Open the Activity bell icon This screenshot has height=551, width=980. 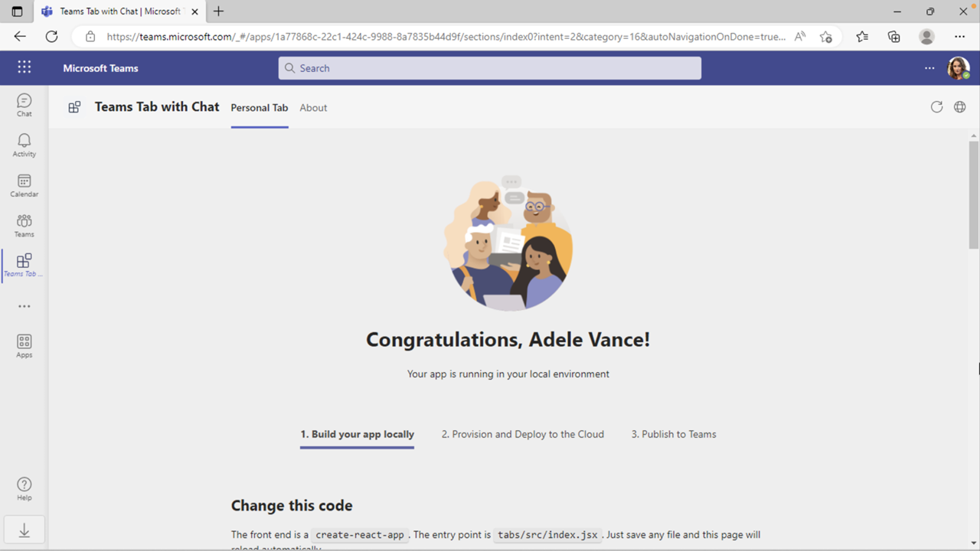(24, 145)
